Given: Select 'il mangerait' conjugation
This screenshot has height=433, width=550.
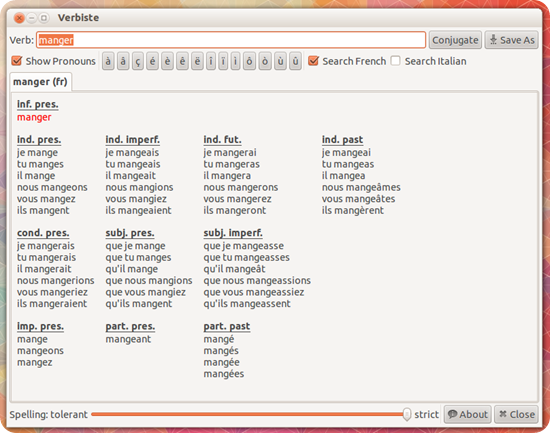Looking at the screenshot, I should 44,269.
